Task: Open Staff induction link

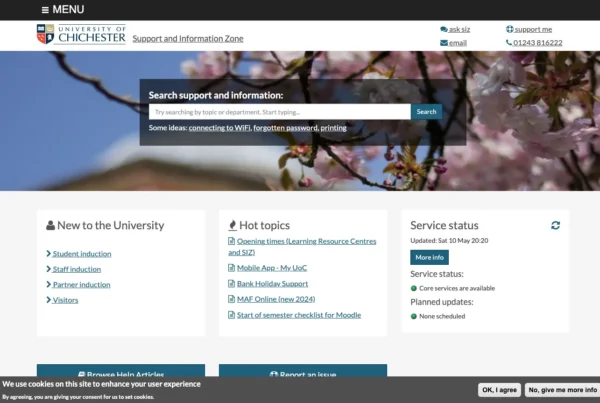Action: 77,269
